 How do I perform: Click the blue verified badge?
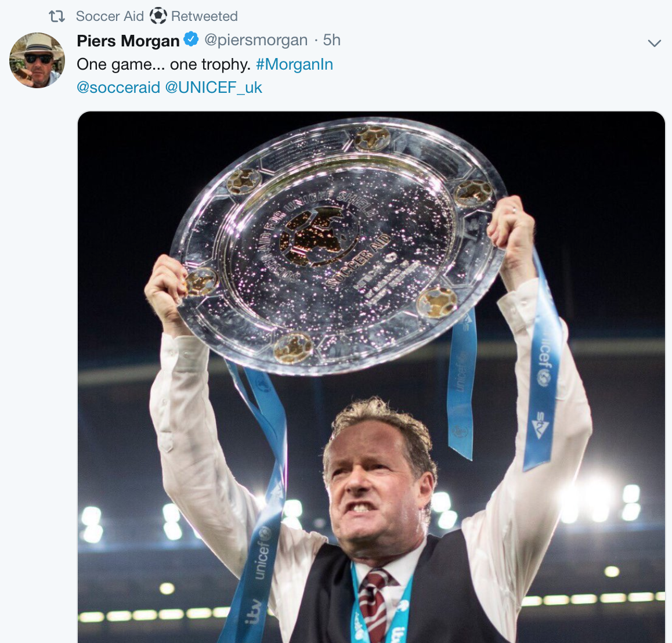191,39
